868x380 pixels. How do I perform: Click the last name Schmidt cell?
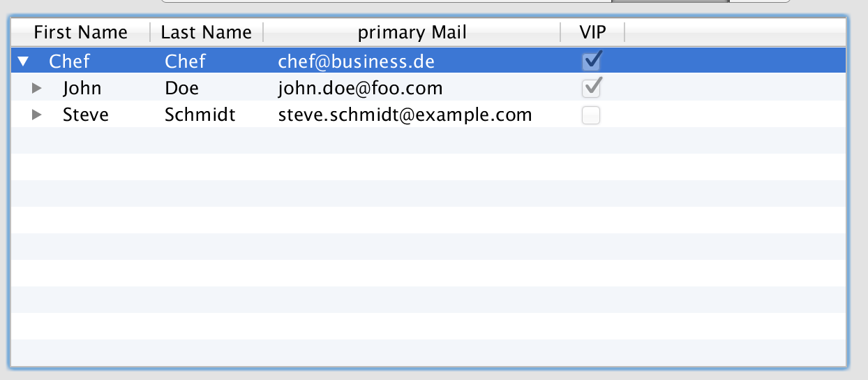click(x=200, y=115)
